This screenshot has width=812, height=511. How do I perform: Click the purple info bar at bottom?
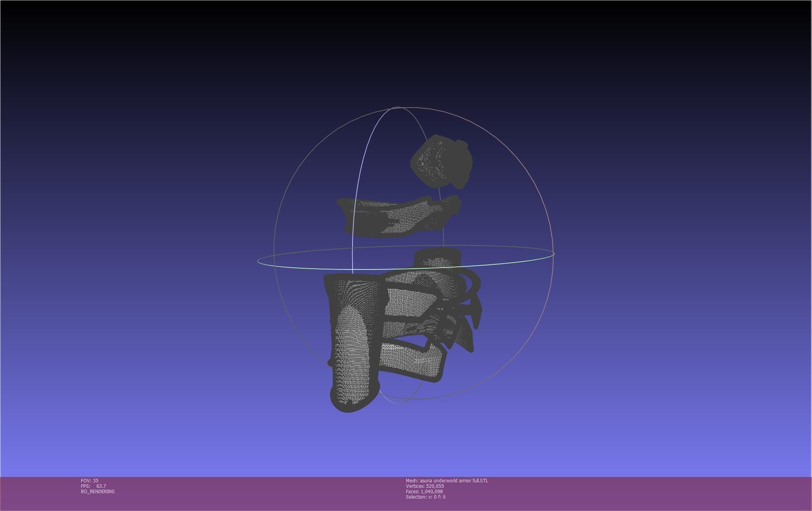click(x=620, y=494)
